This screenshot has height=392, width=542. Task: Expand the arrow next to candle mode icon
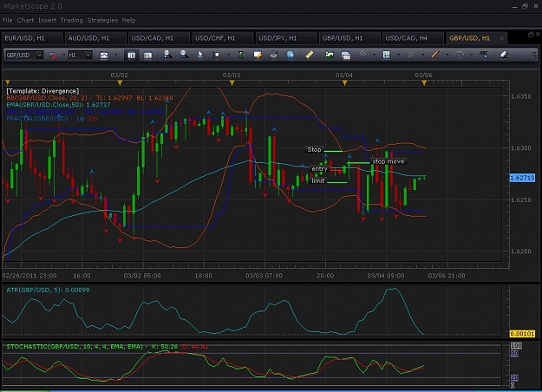coord(63,55)
